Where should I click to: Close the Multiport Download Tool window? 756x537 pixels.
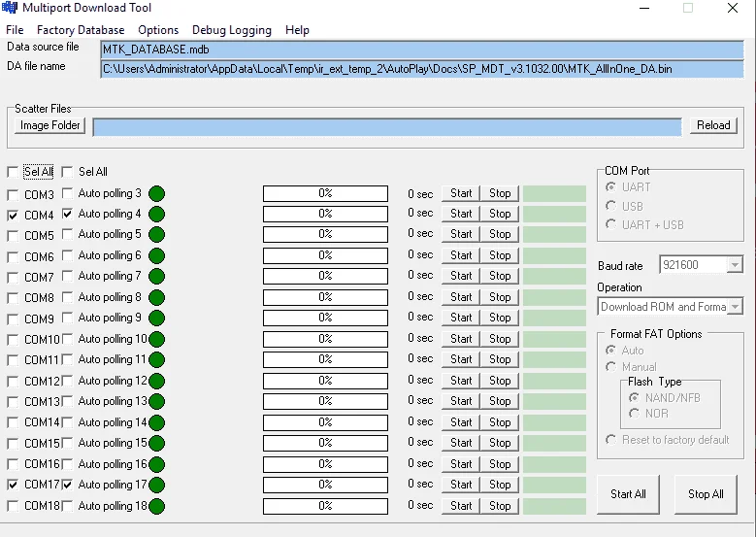coord(733,8)
